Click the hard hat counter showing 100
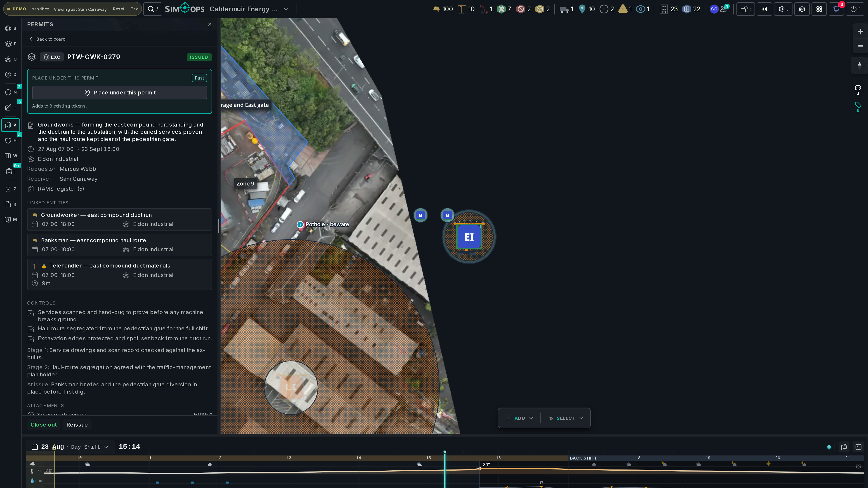The width and height of the screenshot is (868, 488). click(442, 9)
